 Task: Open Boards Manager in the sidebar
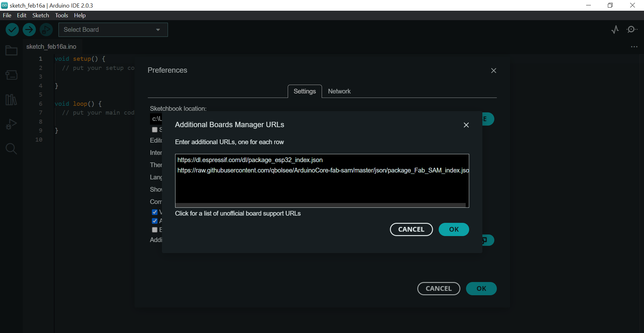pos(11,75)
